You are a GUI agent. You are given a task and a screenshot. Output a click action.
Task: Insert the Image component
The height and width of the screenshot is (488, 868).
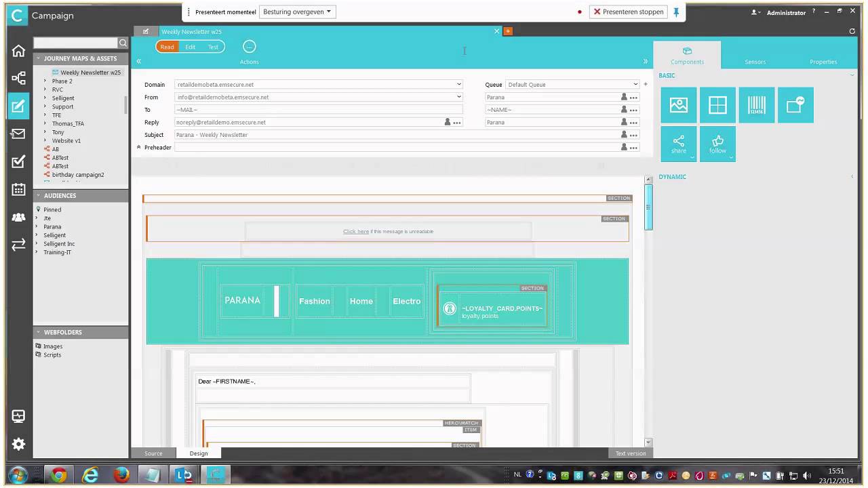click(x=678, y=105)
